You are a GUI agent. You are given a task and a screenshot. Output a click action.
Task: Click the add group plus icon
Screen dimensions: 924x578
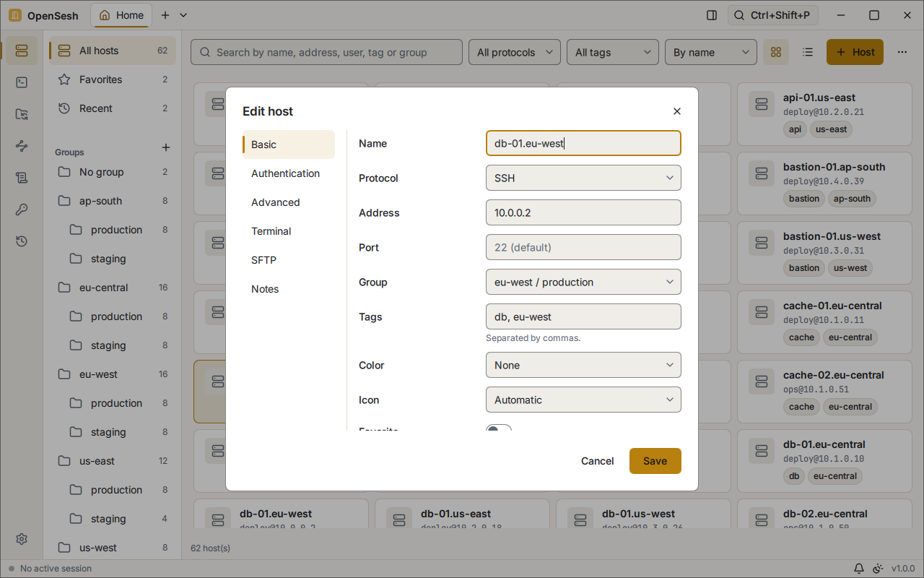[x=165, y=147]
